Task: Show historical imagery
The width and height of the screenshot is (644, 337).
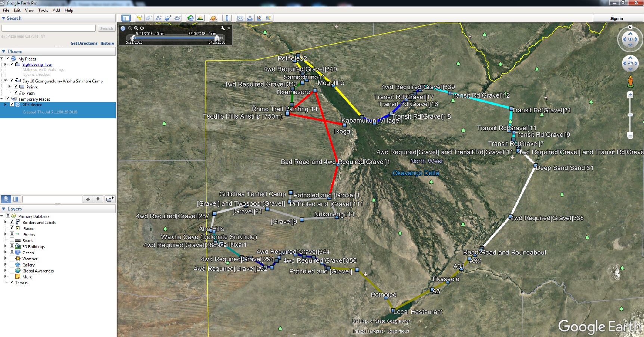Action: [x=191, y=18]
